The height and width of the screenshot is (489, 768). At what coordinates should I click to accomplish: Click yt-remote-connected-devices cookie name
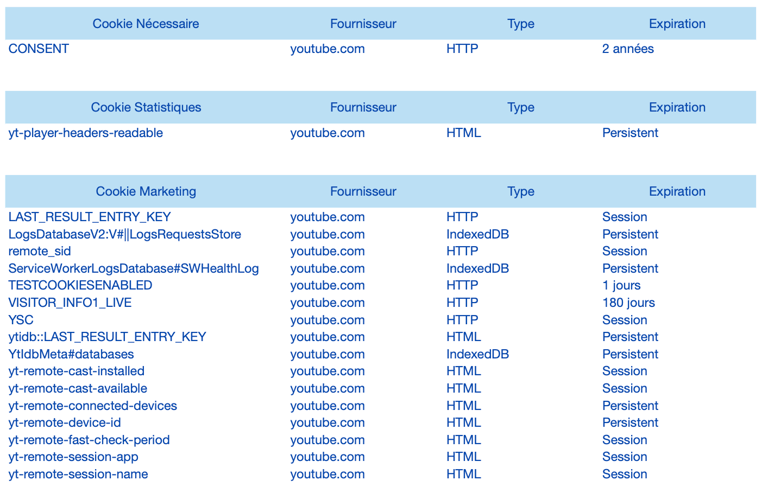[93, 406]
